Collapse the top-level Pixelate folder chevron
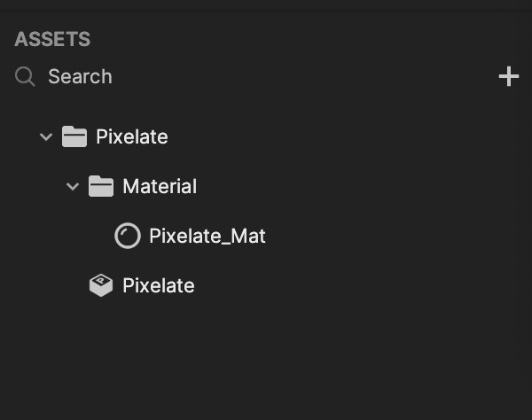Viewport: 532px width, 420px height. [x=46, y=137]
